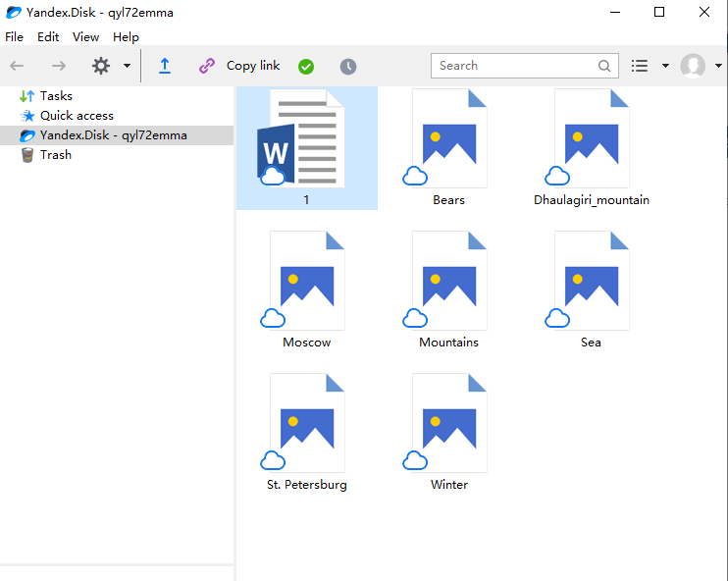Select Yandex.Disk - qyl72emma sidebar entry

pos(117,135)
